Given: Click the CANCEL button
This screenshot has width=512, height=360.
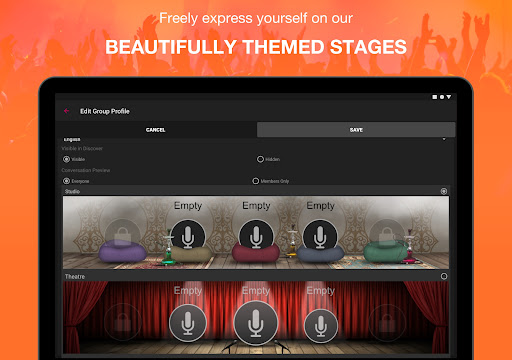Looking at the screenshot, I should point(156,130).
